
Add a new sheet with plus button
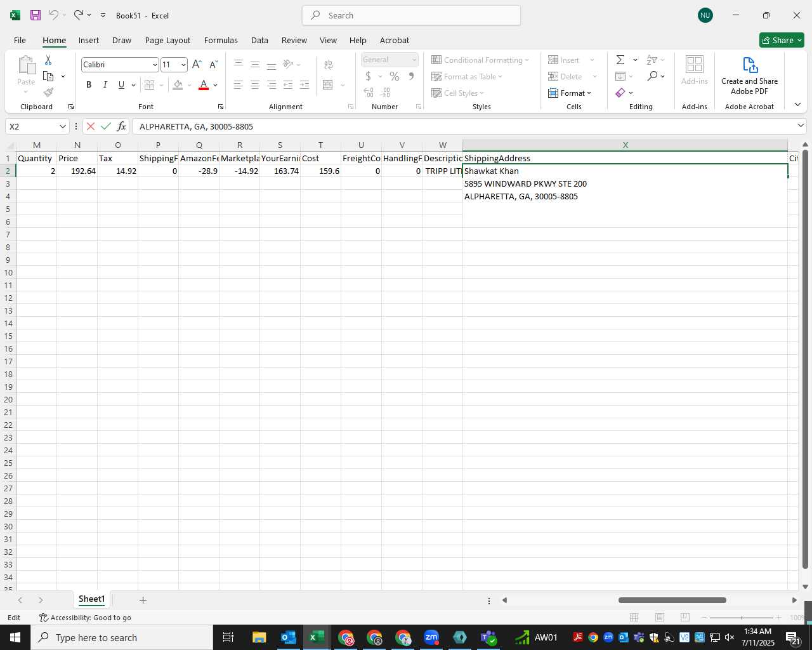[143, 600]
